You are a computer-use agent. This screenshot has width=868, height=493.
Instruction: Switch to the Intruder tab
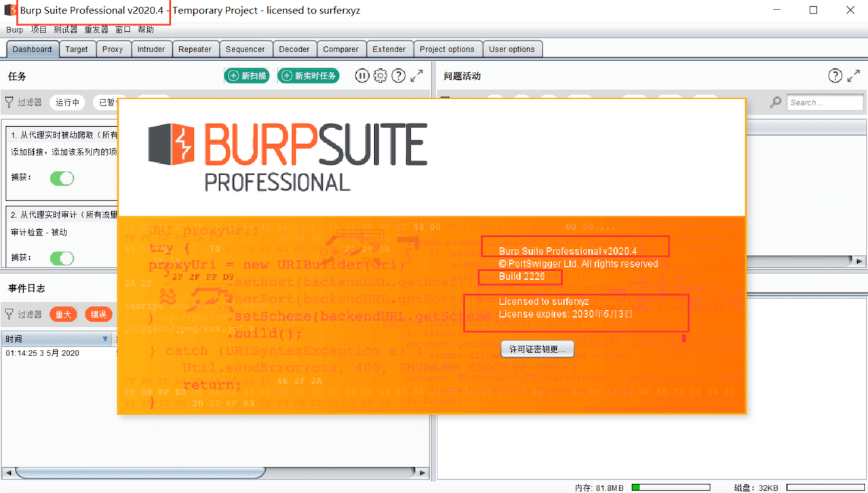pos(151,49)
